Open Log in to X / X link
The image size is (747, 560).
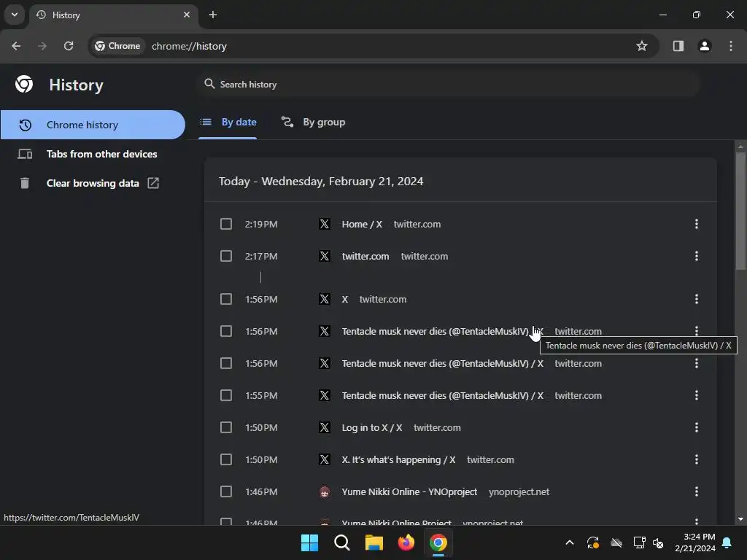coord(371,427)
